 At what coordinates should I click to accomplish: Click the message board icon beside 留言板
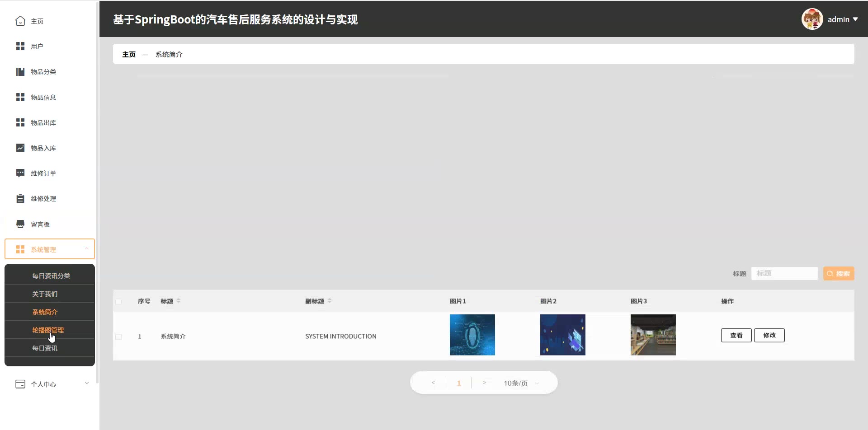(x=20, y=224)
